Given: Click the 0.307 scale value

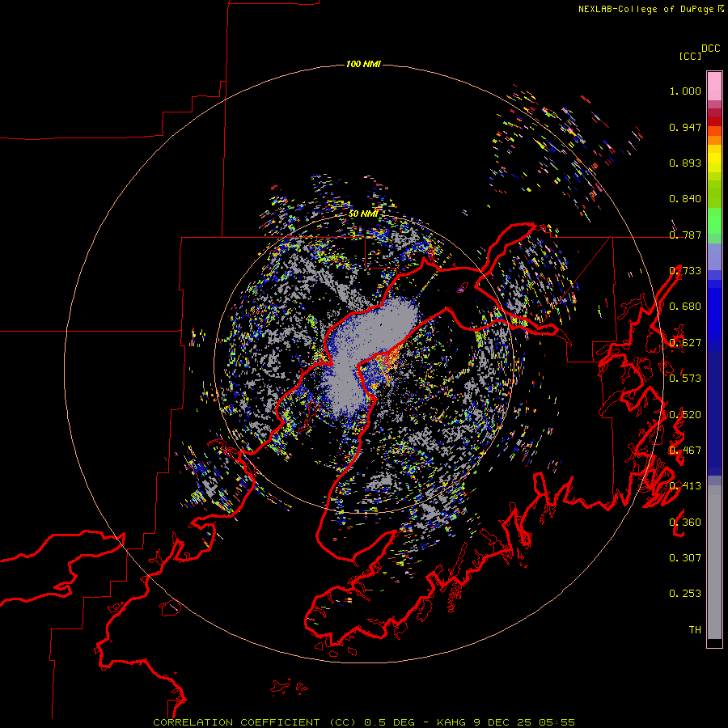Looking at the screenshot, I should [685, 558].
